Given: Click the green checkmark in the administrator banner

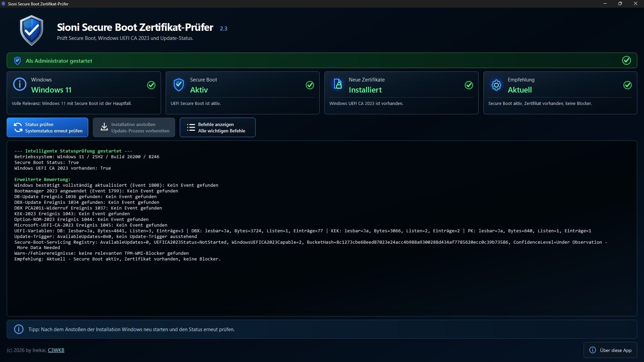Looking at the screenshot, I should coord(626,60).
